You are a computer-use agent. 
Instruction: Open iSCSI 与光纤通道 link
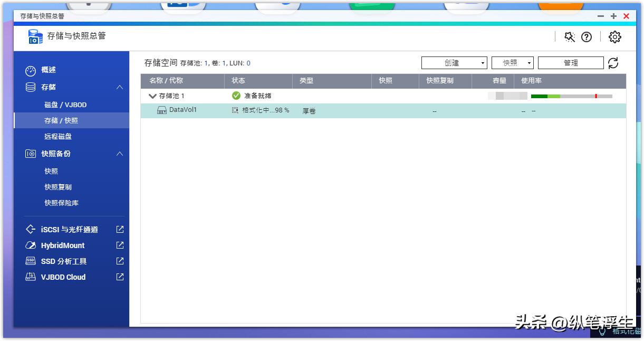[x=70, y=230]
